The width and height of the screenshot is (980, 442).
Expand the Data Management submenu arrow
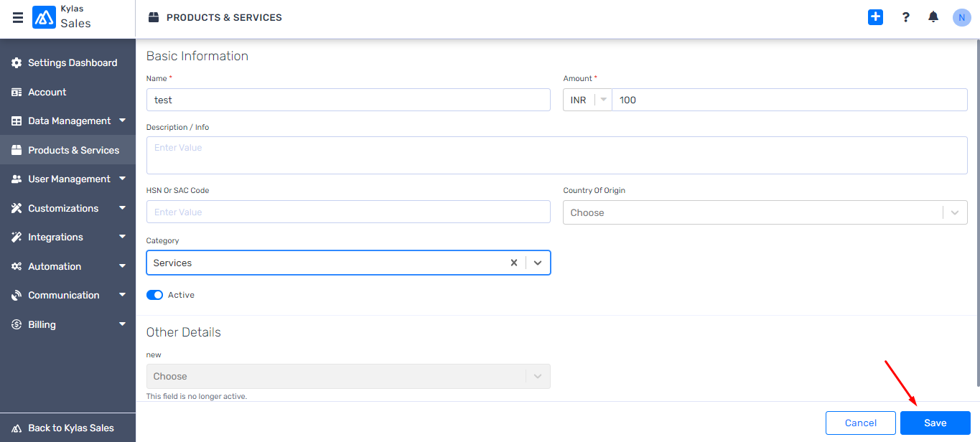(x=122, y=121)
